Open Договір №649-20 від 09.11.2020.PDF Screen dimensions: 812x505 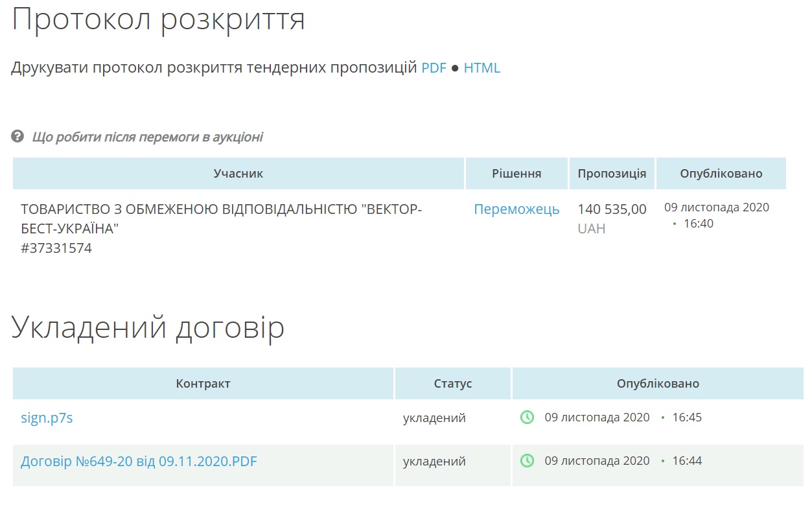coord(139,462)
